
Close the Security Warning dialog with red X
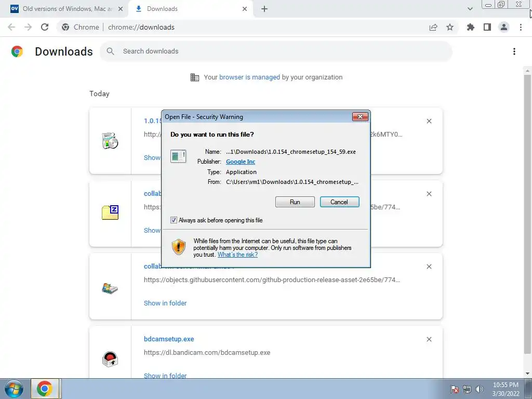[360, 117]
